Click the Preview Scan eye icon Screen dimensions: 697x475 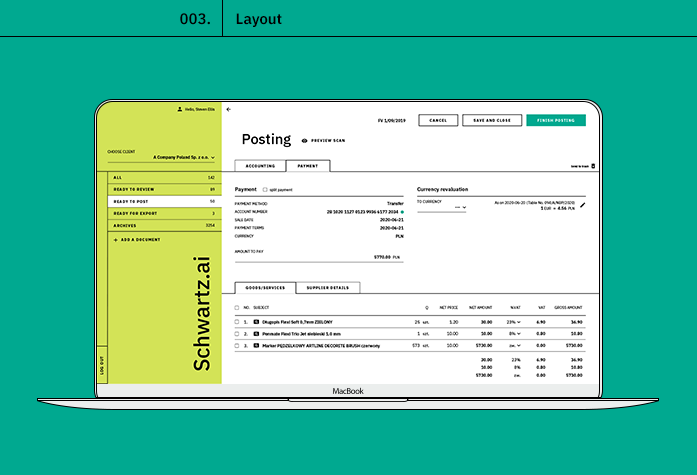(304, 140)
